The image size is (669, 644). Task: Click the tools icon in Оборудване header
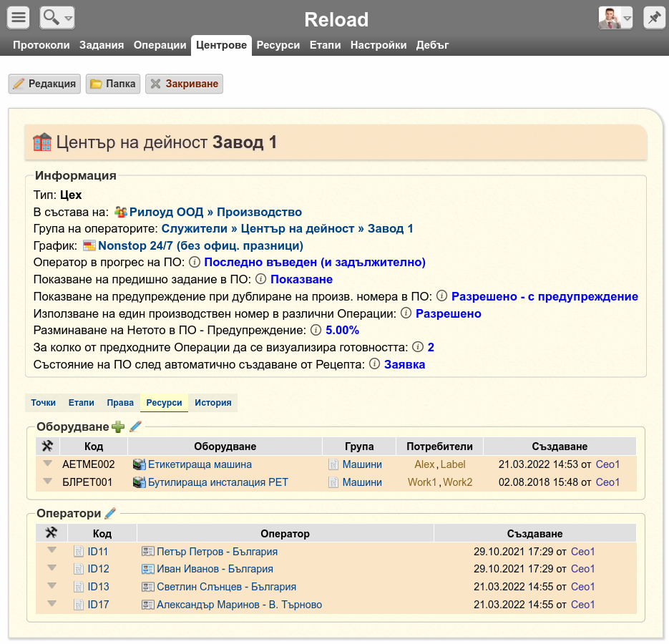pyautogui.click(x=47, y=447)
